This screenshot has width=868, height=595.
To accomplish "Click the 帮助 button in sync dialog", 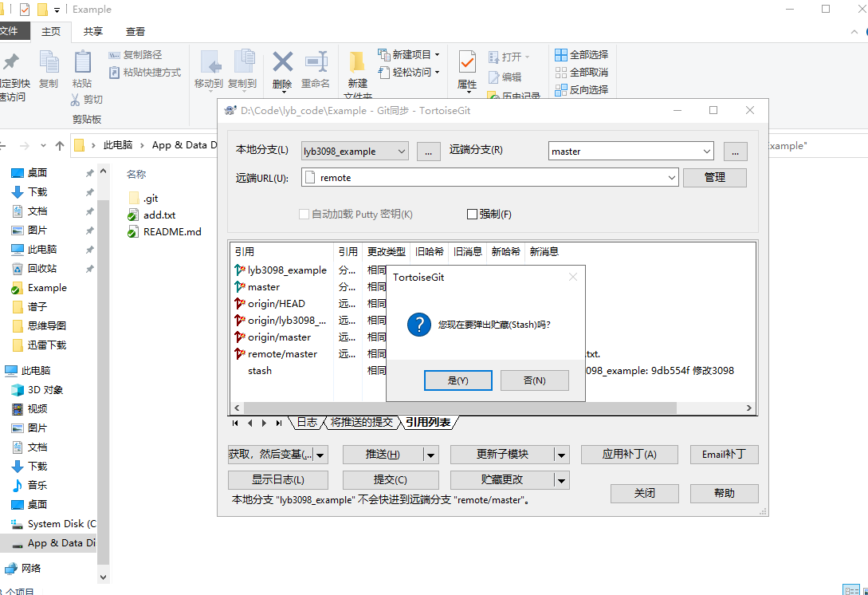I will 724,493.
